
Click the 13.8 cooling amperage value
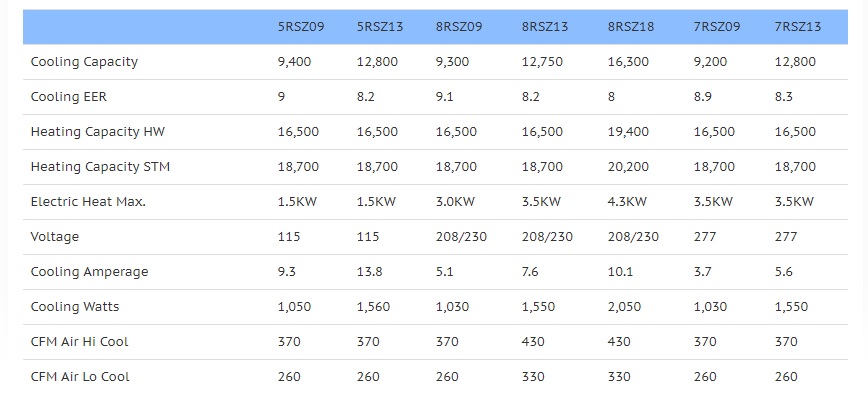click(x=368, y=272)
